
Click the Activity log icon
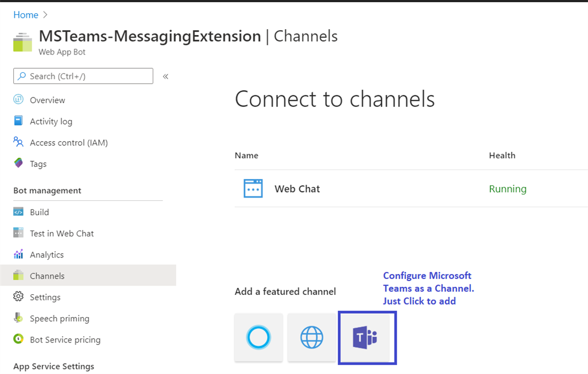click(x=18, y=121)
